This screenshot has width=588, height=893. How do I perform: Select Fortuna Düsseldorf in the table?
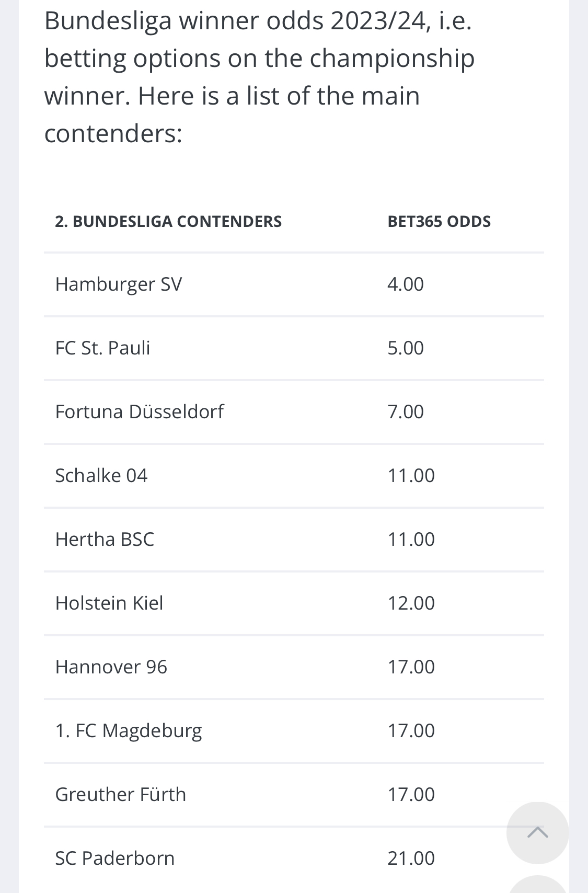tap(139, 412)
